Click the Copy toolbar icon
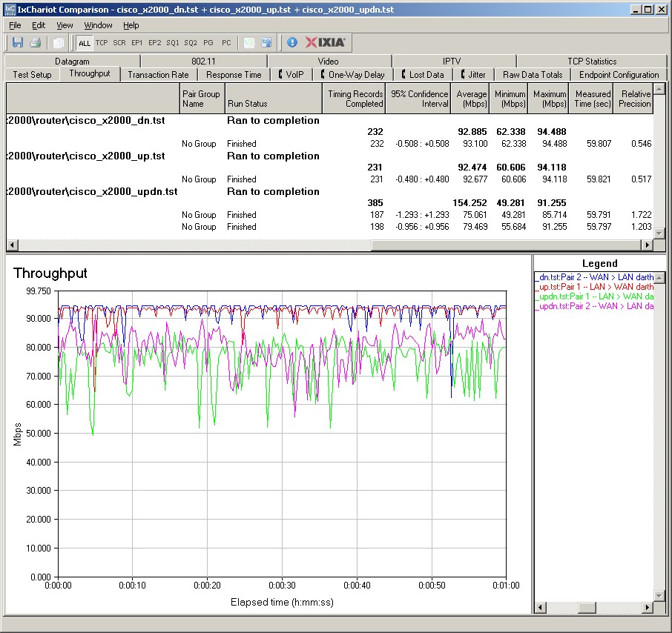 [58, 42]
